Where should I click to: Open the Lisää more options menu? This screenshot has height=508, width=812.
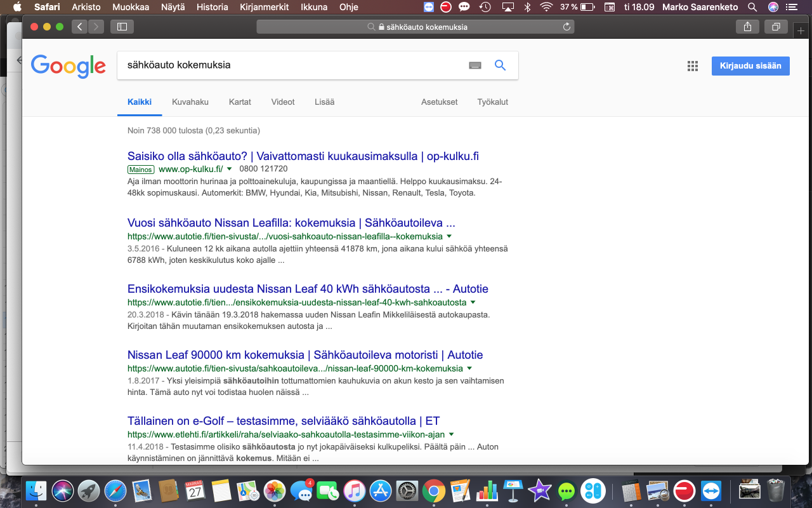[324, 102]
